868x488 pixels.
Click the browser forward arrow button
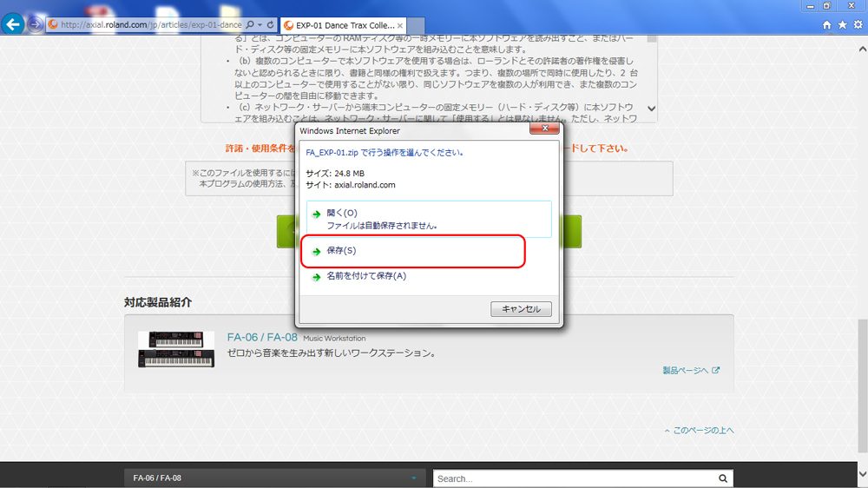click(35, 25)
